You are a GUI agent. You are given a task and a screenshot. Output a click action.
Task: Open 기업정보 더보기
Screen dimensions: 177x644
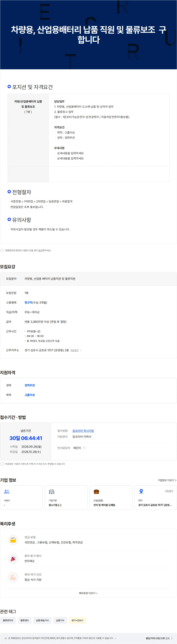tap(167, 480)
